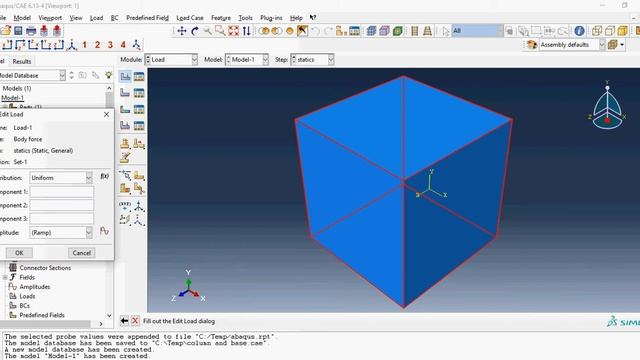The height and width of the screenshot is (360, 640).
Task: Open the Viewport menu
Action: pos(50,18)
